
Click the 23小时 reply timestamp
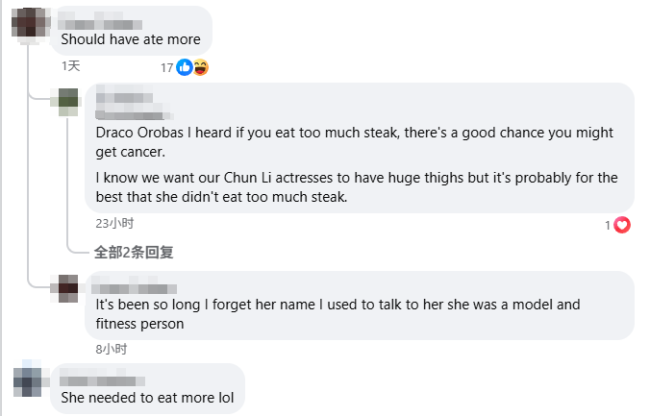click(x=114, y=224)
